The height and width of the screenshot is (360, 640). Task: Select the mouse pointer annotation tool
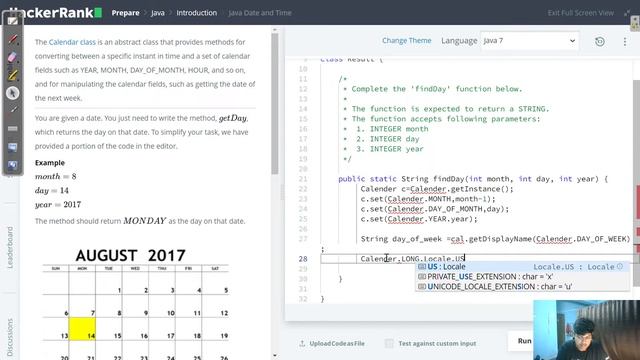coord(13,93)
